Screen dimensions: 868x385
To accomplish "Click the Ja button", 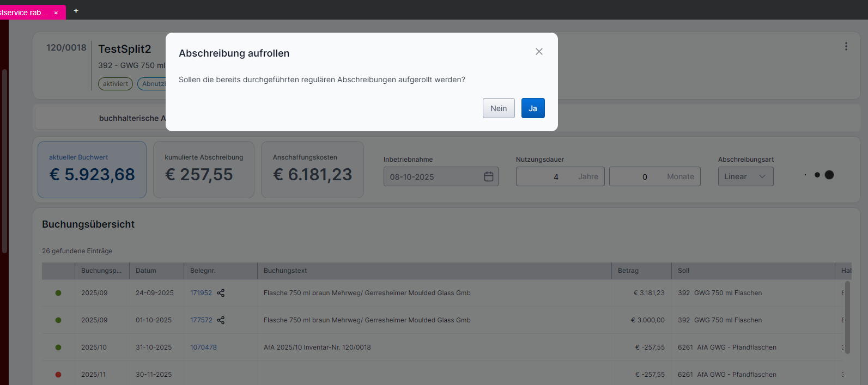I will pyautogui.click(x=532, y=108).
